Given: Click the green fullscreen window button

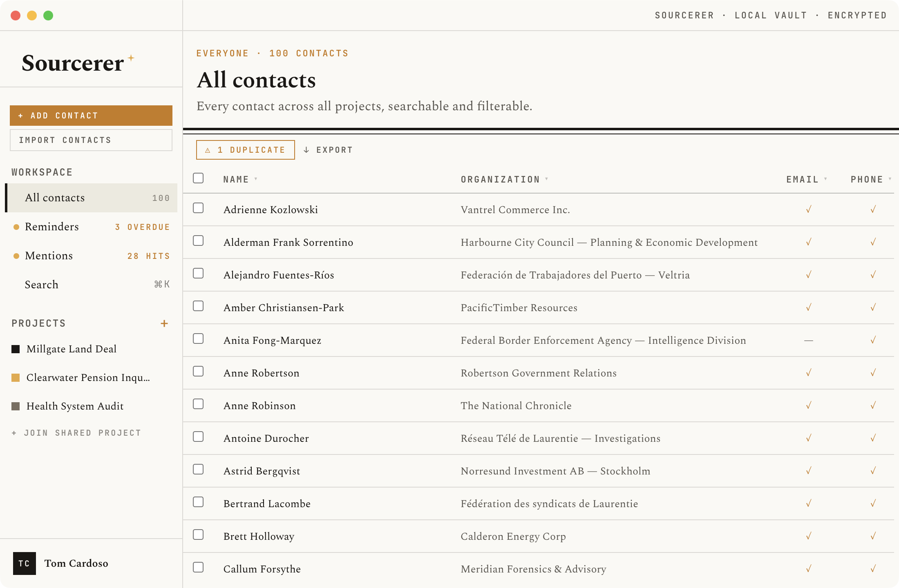Looking at the screenshot, I should tap(48, 16).
